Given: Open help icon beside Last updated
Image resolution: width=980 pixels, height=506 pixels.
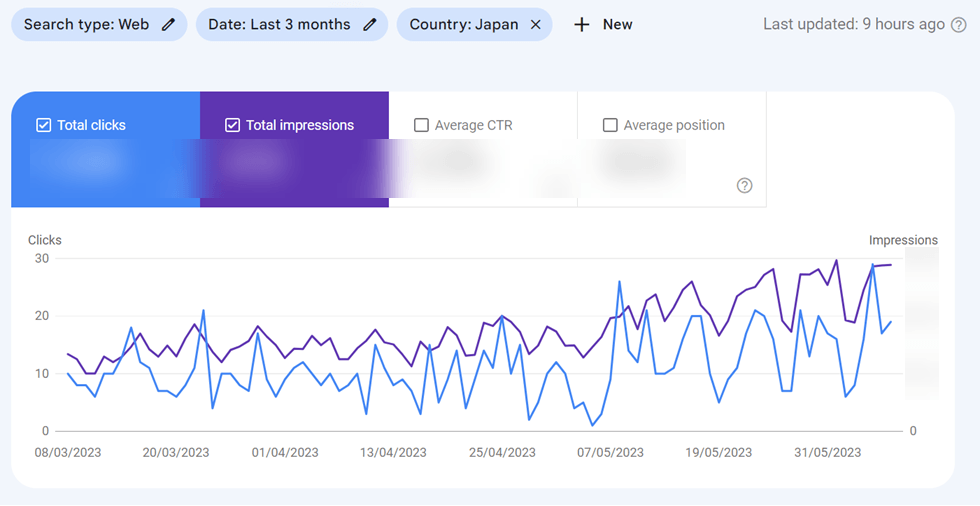Looking at the screenshot, I should click(x=958, y=25).
